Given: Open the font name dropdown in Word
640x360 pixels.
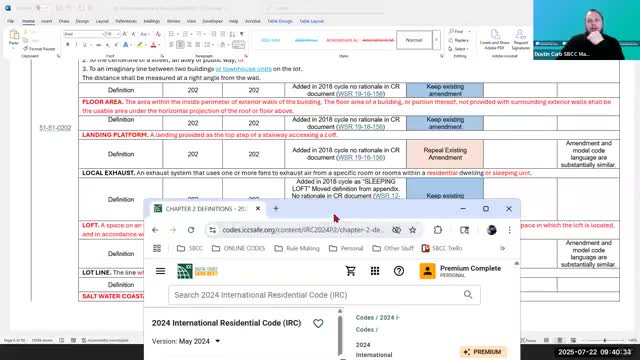Looking at the screenshot, I should tap(102, 34).
